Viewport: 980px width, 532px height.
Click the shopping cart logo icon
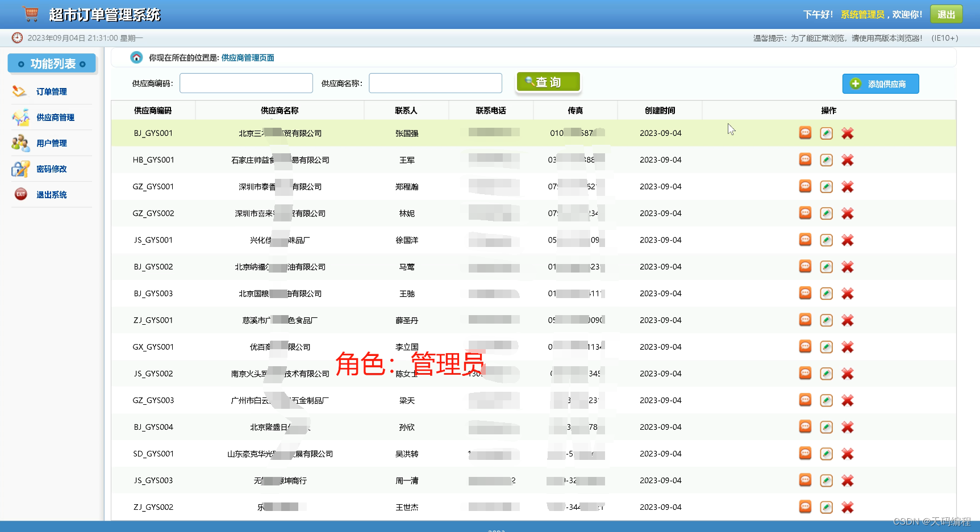coord(31,14)
